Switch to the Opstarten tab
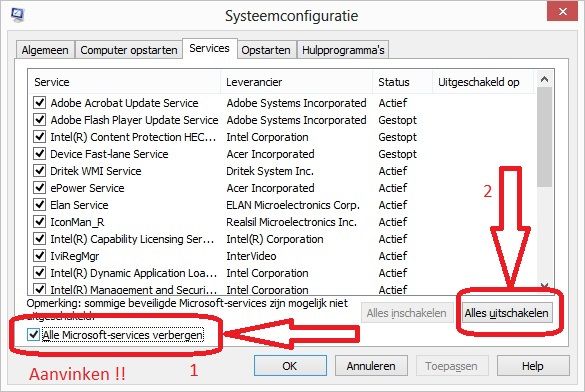 click(266, 50)
